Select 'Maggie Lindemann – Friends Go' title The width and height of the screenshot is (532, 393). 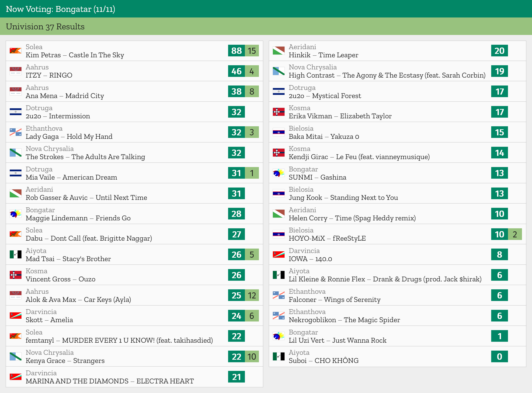78,218
